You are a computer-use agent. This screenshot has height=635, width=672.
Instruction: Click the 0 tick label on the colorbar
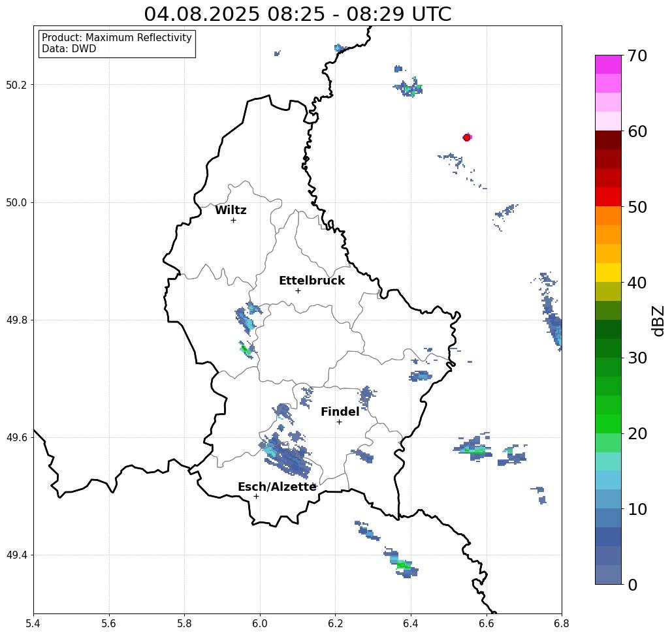tap(633, 585)
